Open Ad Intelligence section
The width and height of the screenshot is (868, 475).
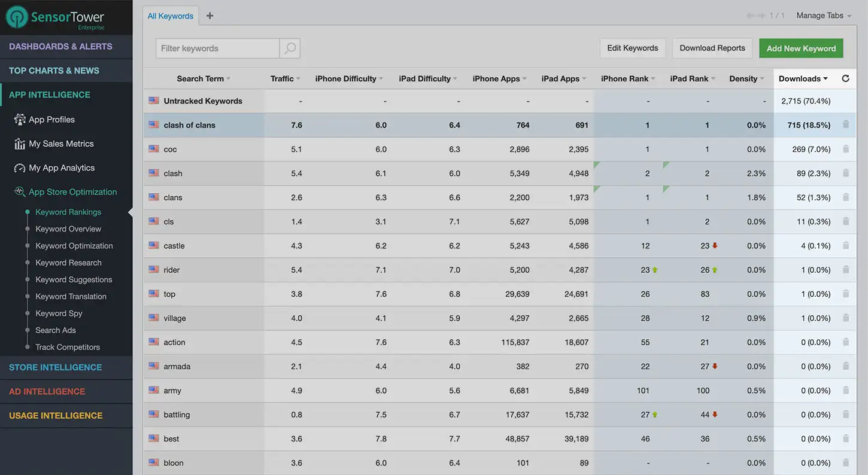(x=66, y=391)
